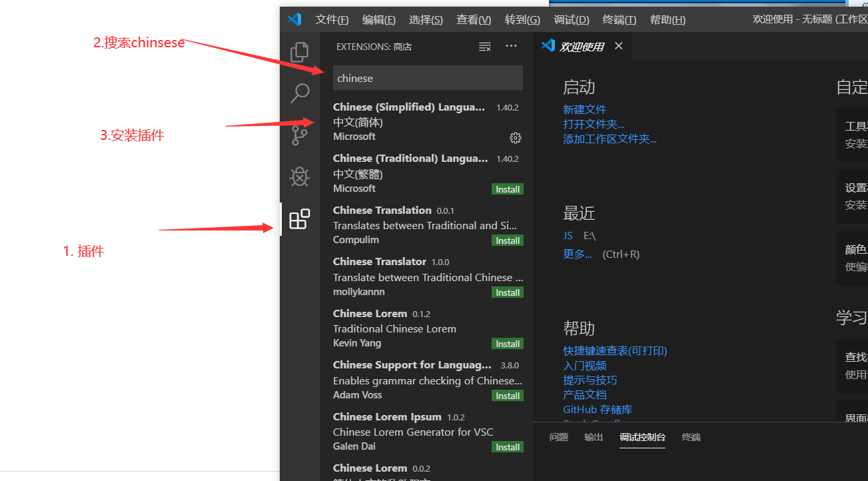
Task: Switch to the 欢迎使用 editor tab
Action: pos(581,46)
